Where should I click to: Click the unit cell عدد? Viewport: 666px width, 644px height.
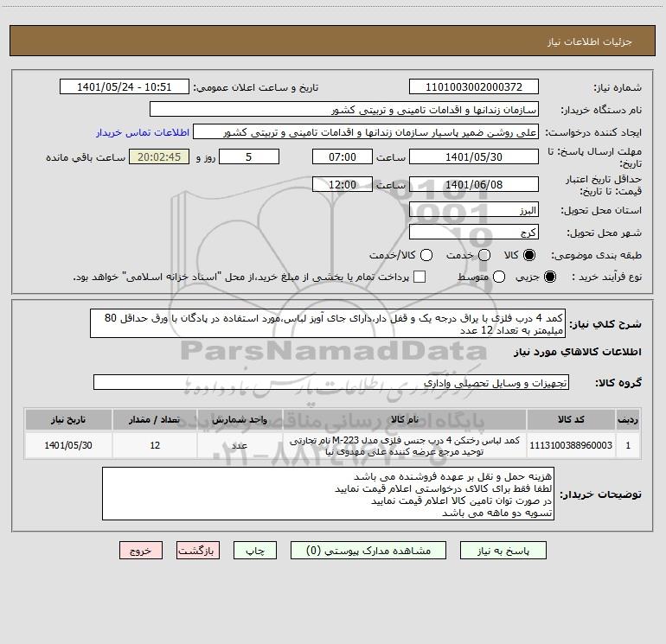coord(240,445)
